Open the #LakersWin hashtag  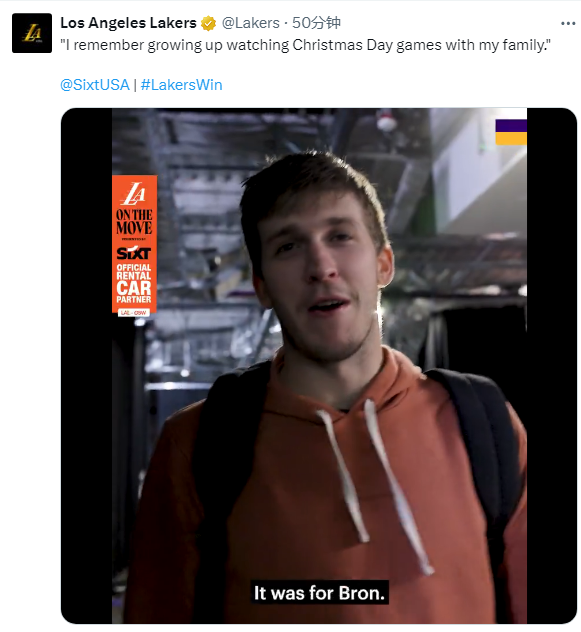(x=181, y=85)
